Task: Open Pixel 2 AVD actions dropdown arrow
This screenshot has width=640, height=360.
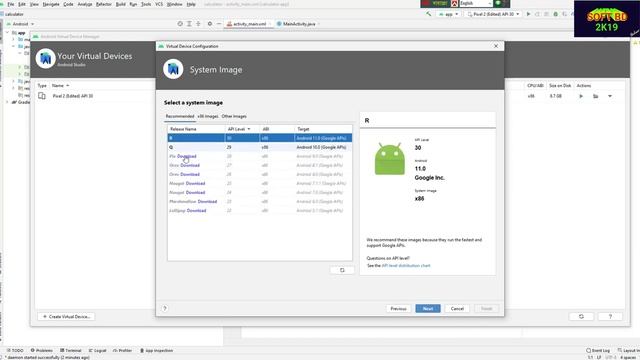Action: pos(610,96)
